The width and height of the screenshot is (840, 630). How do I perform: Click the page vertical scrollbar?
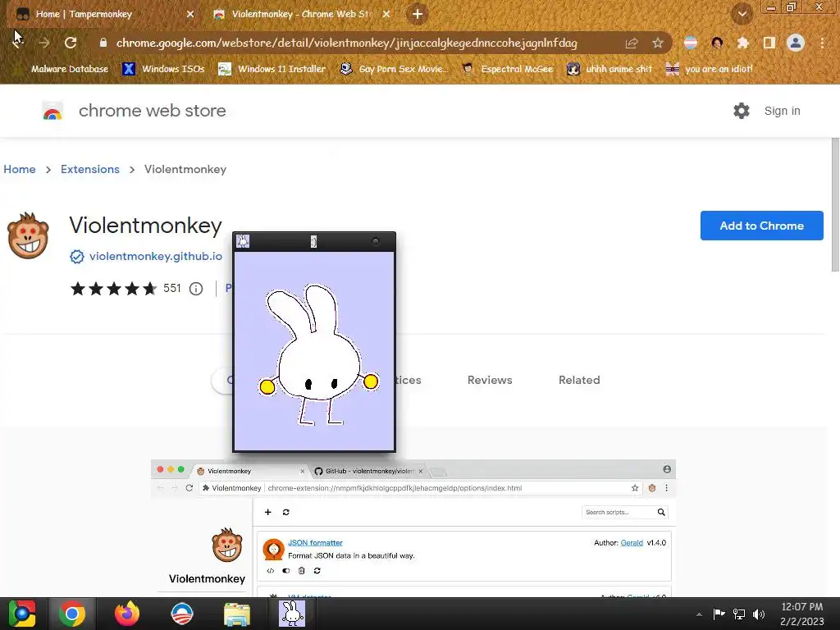pyautogui.click(x=834, y=204)
